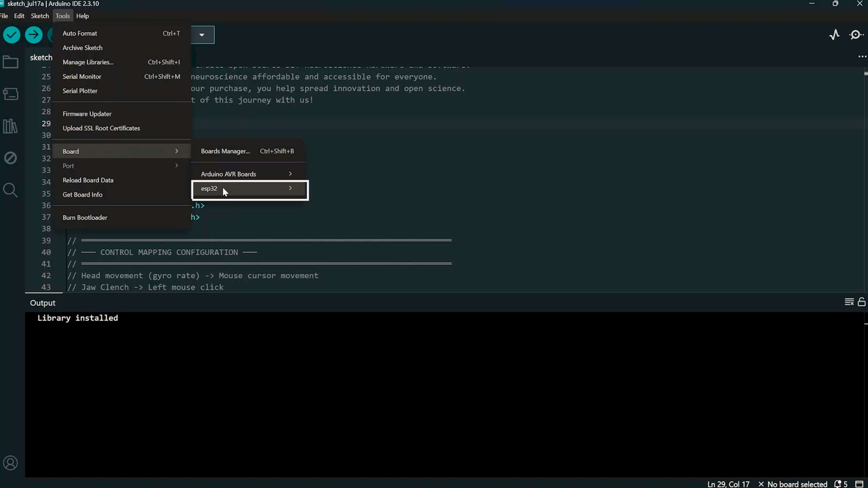This screenshot has height=488, width=868.
Task: Open the Sketch menu
Action: coord(40,16)
